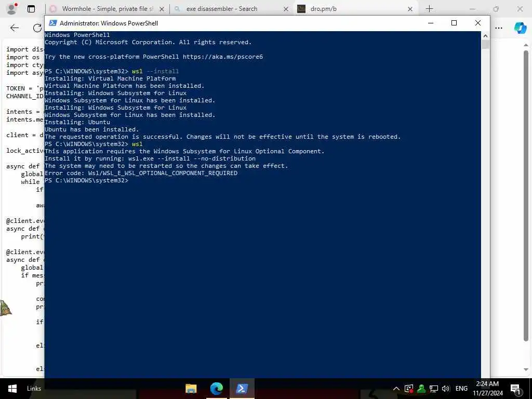Open the network tray icon
Viewport: 532px width, 399px height.
coord(434,389)
